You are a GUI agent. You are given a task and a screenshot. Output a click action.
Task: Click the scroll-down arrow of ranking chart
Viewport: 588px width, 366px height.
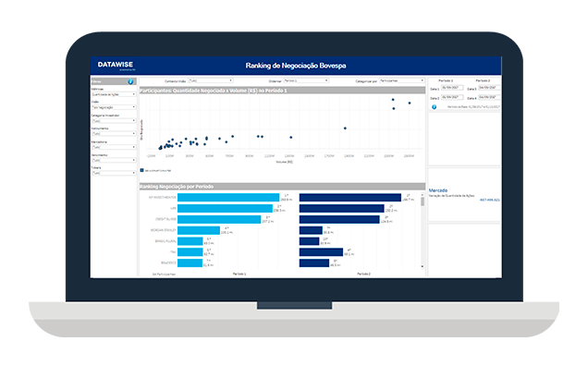(423, 266)
